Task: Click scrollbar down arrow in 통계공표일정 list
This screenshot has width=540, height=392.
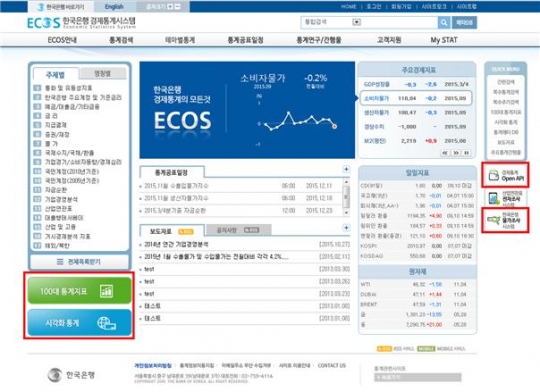Action: [346, 213]
